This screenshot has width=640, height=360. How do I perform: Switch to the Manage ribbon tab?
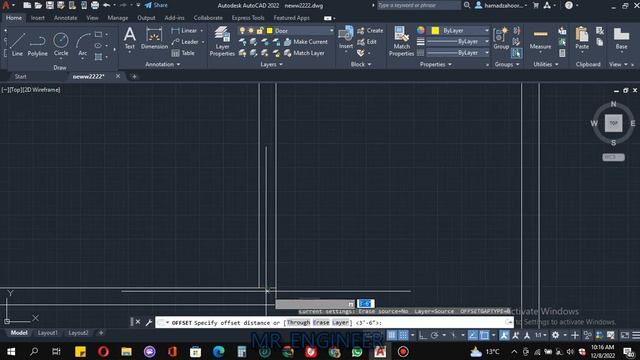(118, 18)
